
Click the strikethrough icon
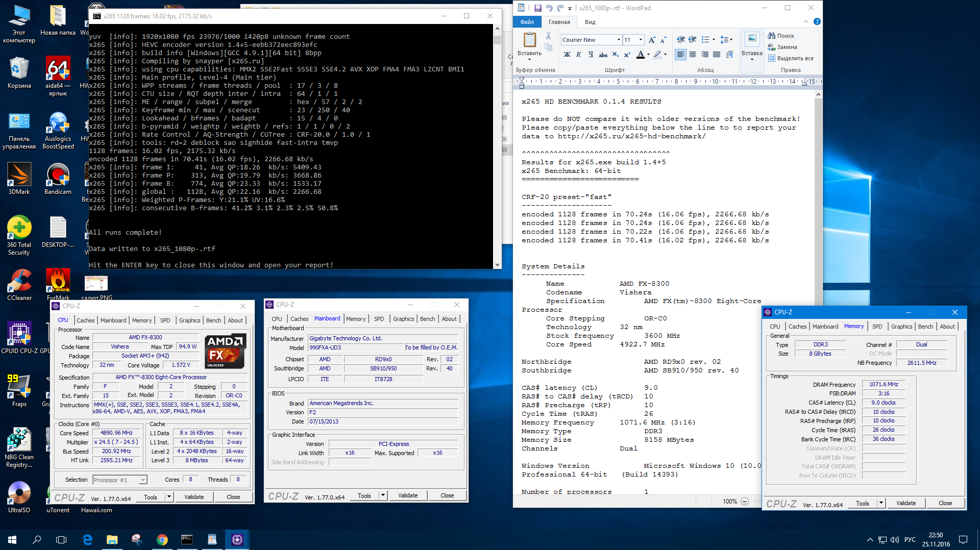603,55
